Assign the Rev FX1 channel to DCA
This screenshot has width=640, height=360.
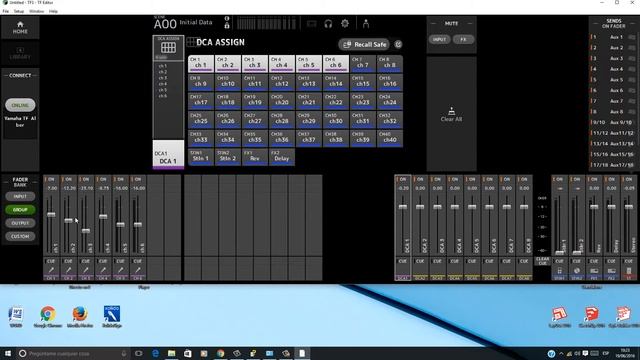coord(255,157)
